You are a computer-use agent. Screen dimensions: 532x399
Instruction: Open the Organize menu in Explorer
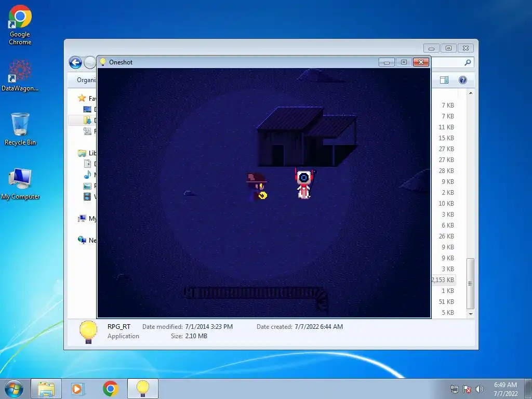86,79
